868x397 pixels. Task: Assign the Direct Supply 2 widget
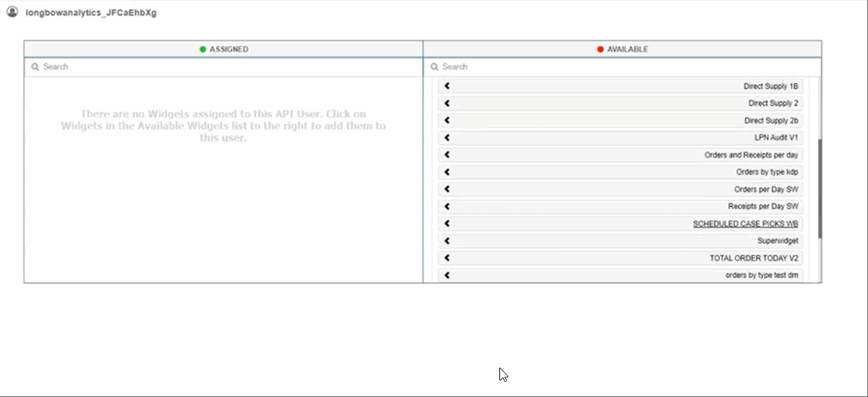pos(620,103)
